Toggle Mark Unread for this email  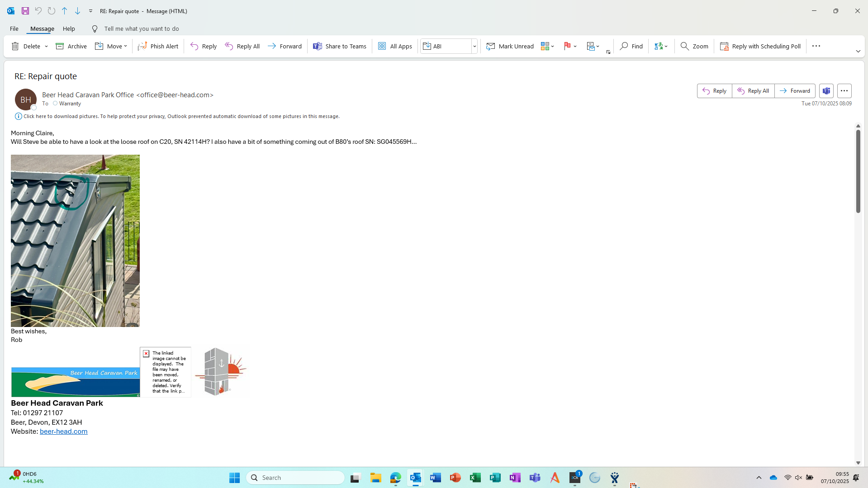[510, 46]
